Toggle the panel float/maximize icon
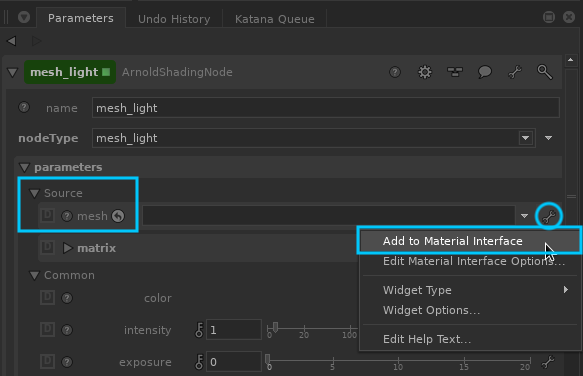The image size is (583, 376). (549, 17)
